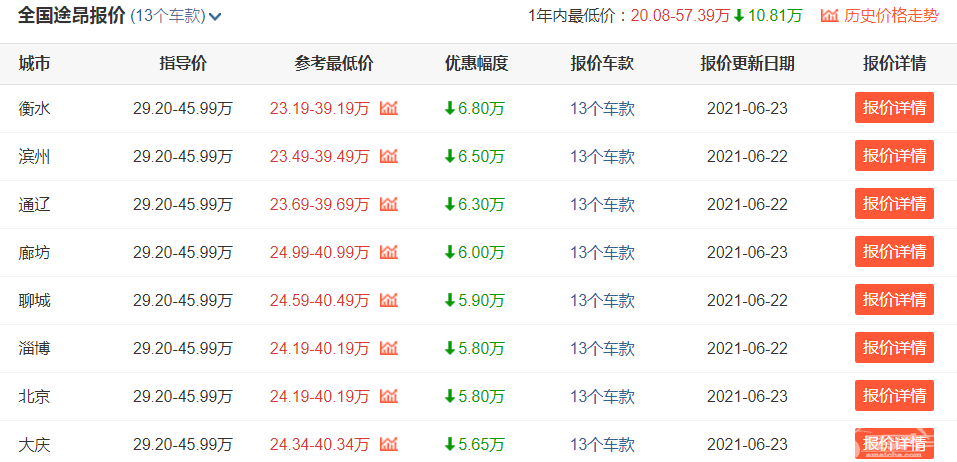Screen dimensions: 957x462
Task: Open 13个车款 link in 通辽 row
Action: [x=602, y=205]
